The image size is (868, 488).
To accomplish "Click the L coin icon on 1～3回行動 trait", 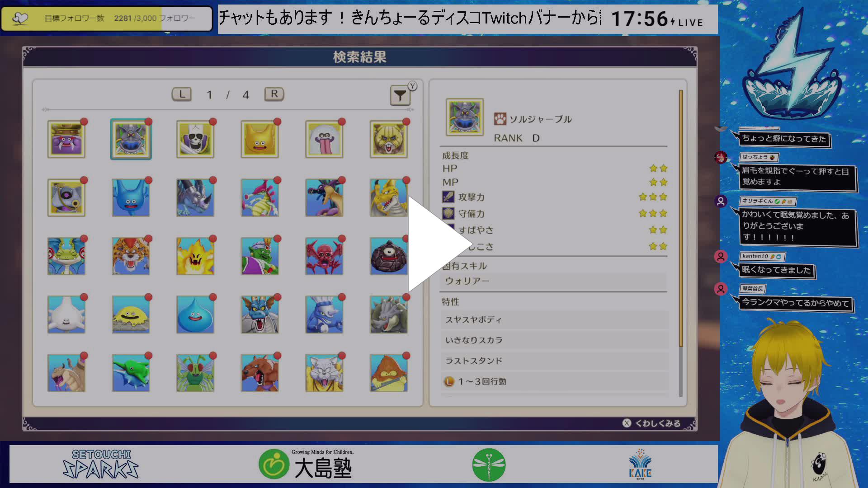I will [x=450, y=381].
